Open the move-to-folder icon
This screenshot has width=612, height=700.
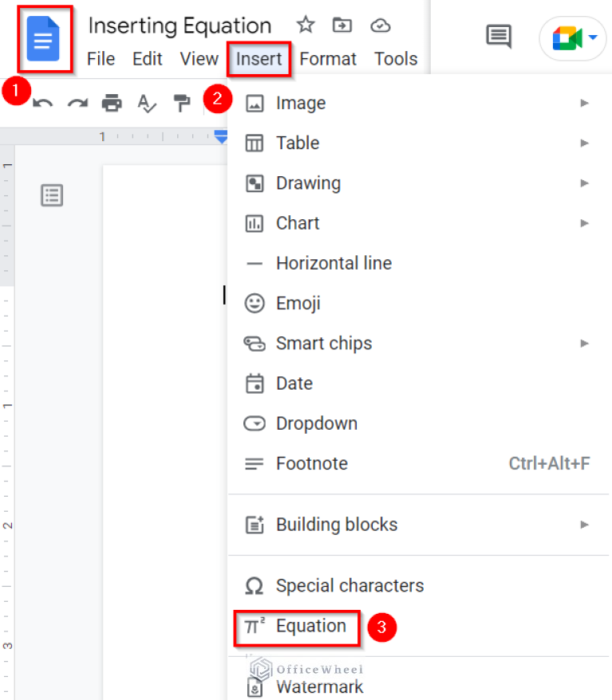[x=342, y=26]
